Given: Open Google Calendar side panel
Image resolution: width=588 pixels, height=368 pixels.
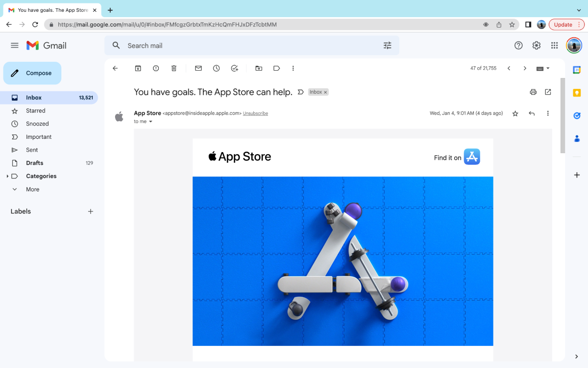Looking at the screenshot, I should [x=577, y=70].
